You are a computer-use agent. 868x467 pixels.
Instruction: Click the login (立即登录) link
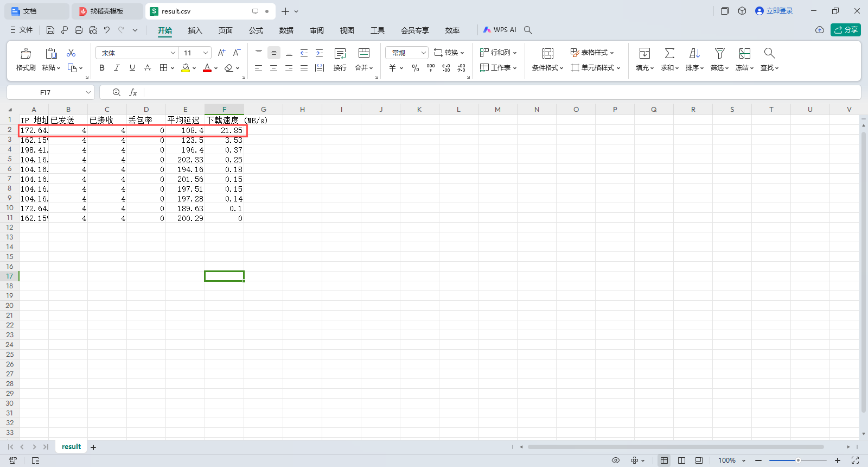pos(774,11)
